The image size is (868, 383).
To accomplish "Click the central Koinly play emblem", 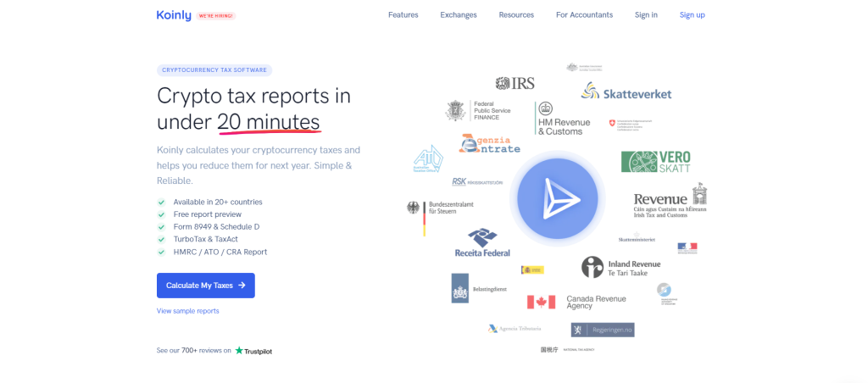I will click(558, 198).
